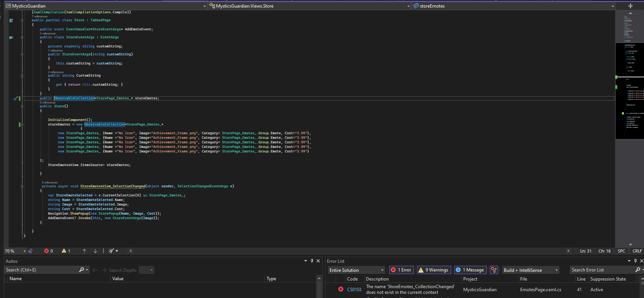
Task: Sort Error List by Project column
Action: coord(490,279)
